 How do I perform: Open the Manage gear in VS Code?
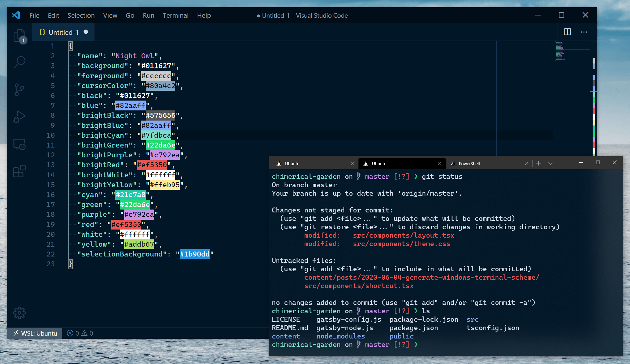point(19,313)
